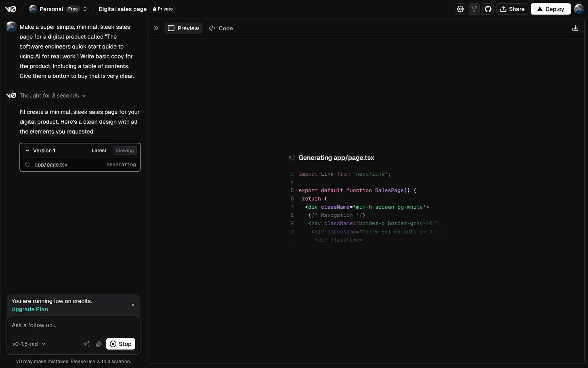Viewport: 588px width, 368px height.
Task: Open the app/page.tsx file row
Action: (x=80, y=165)
